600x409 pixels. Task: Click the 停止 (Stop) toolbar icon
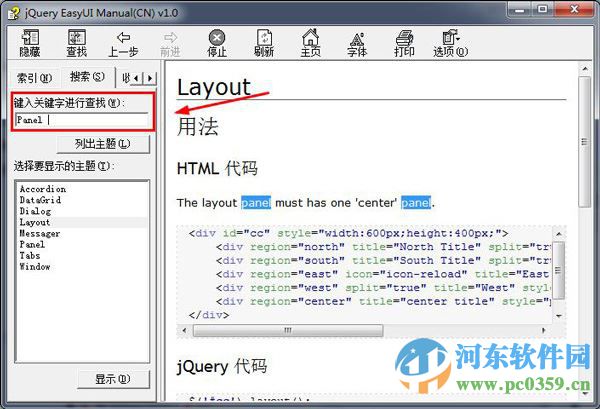pos(217,43)
